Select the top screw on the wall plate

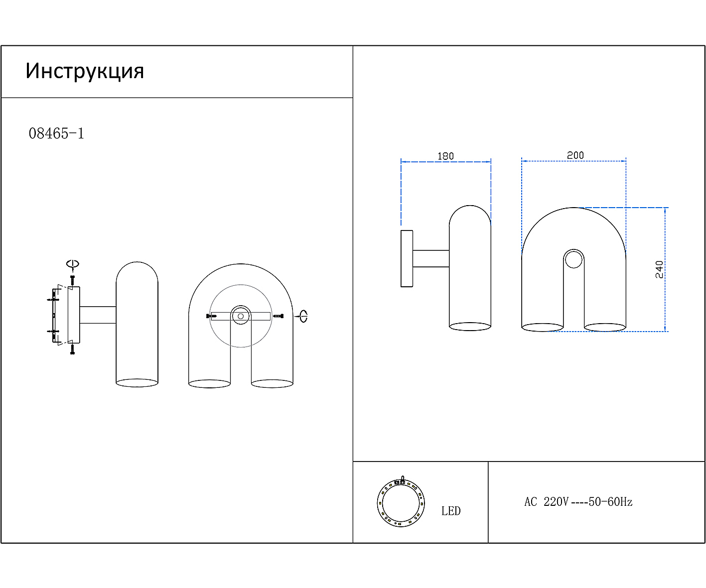[72, 281]
